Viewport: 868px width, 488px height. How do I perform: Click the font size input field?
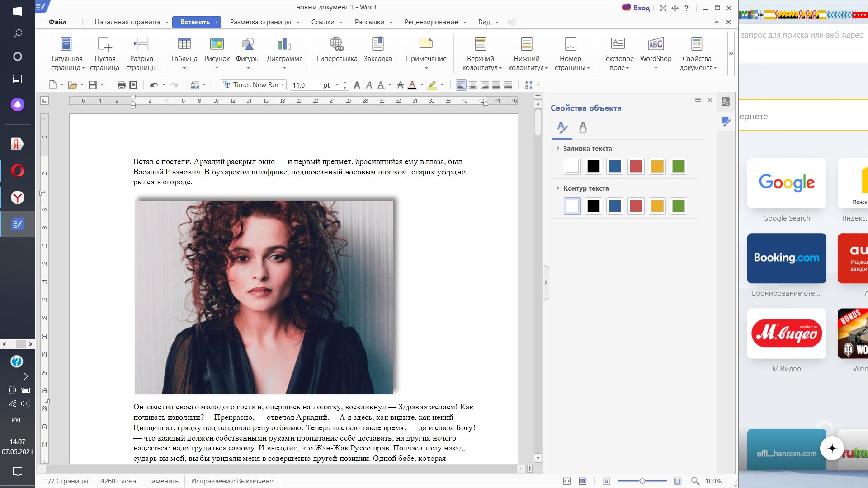pyautogui.click(x=305, y=85)
